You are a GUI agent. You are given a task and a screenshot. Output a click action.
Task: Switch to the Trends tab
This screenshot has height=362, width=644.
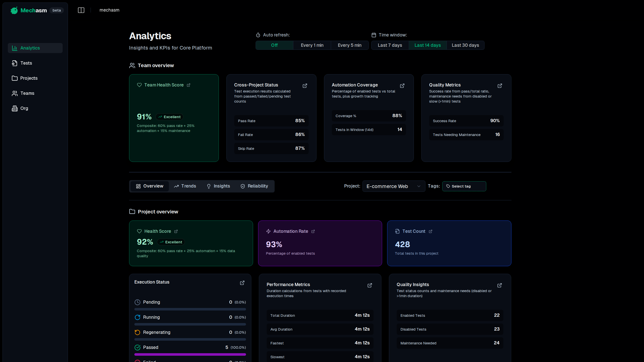point(185,186)
